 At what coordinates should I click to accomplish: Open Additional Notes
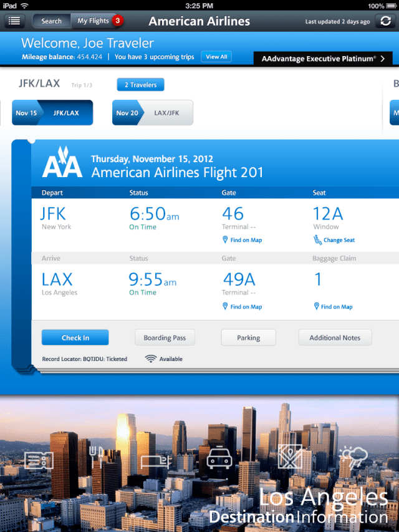pyautogui.click(x=335, y=337)
